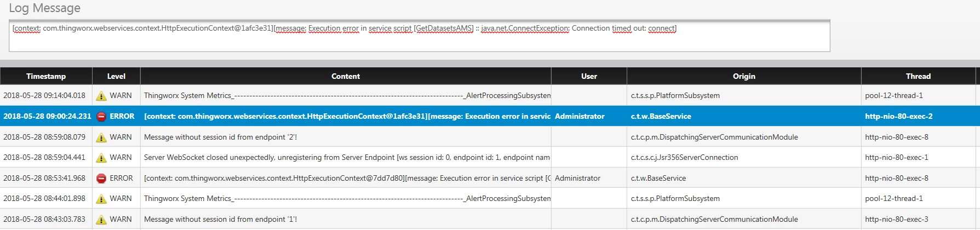Image resolution: width=980 pixels, height=230 pixels.
Task: Click content of highlighted HttpExecutionContext@1afc3e31 row
Action: pos(347,116)
